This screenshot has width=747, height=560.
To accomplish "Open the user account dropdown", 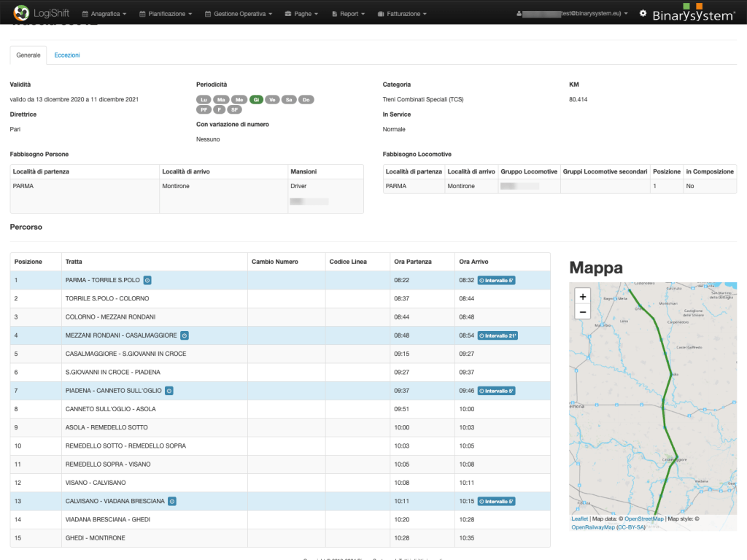I will pos(572,14).
